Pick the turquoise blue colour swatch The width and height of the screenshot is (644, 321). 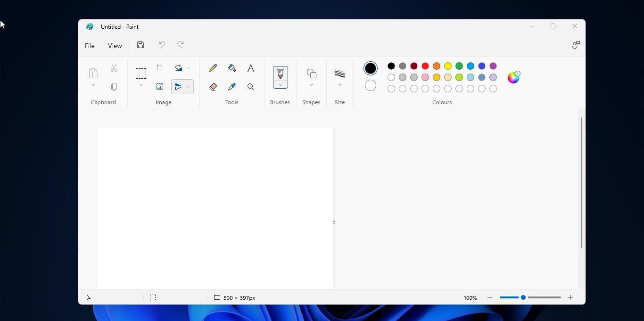pos(471,66)
